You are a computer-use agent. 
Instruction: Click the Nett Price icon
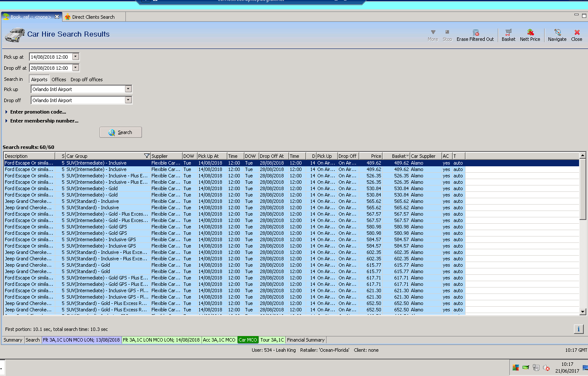(530, 34)
